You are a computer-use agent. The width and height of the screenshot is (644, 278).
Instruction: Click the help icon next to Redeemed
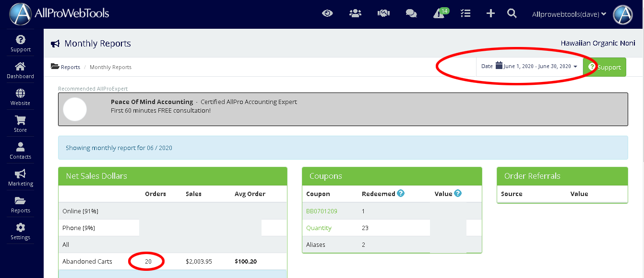click(x=401, y=193)
